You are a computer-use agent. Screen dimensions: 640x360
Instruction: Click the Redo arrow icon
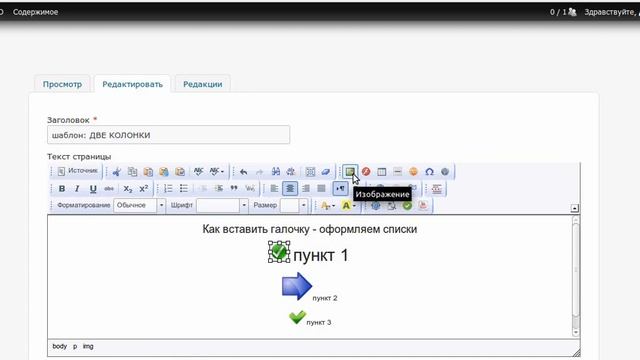point(260,172)
